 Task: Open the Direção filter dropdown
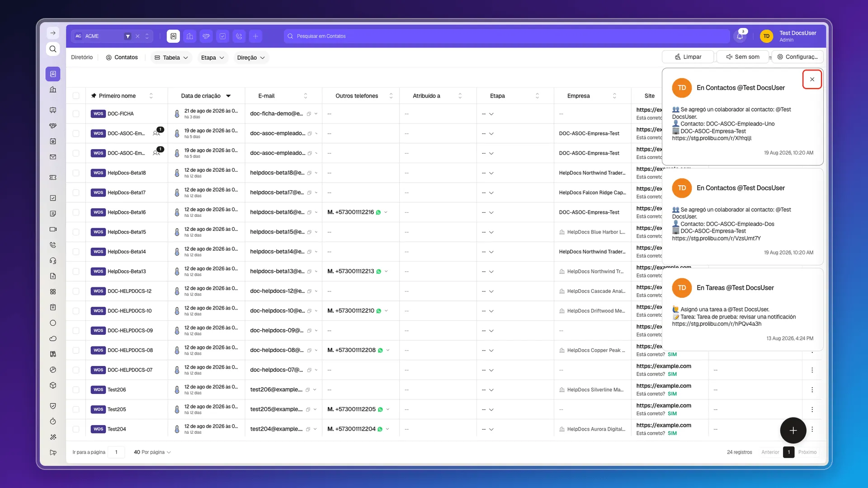click(251, 57)
